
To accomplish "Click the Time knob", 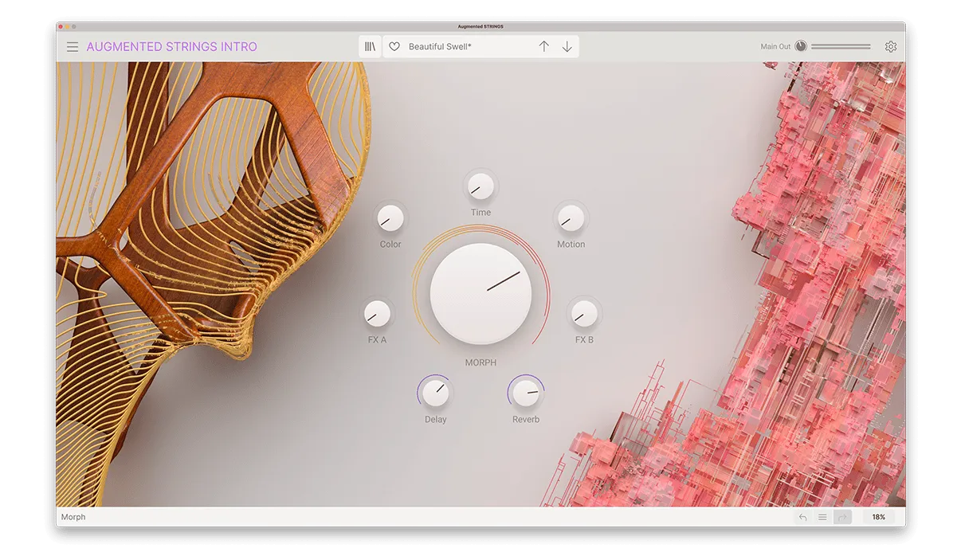I will [x=480, y=186].
